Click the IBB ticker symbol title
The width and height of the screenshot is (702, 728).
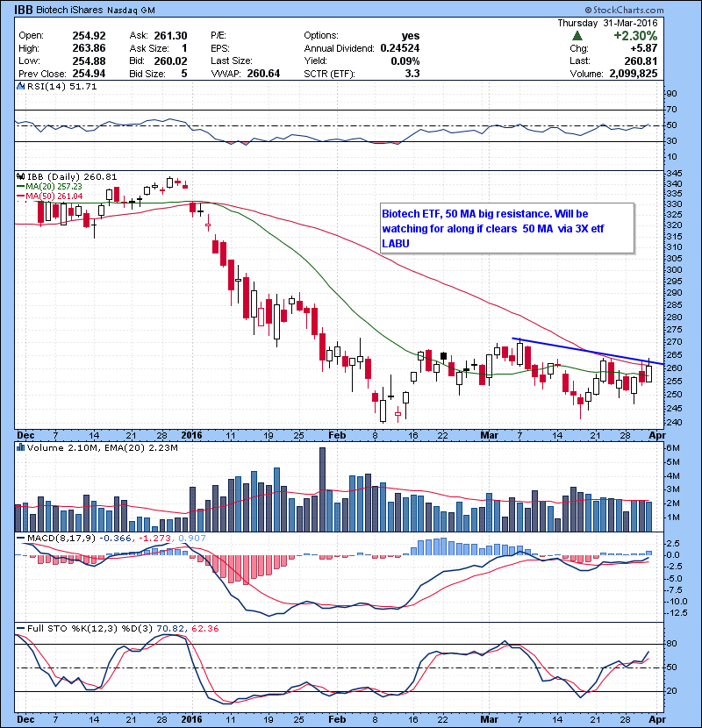23,10
